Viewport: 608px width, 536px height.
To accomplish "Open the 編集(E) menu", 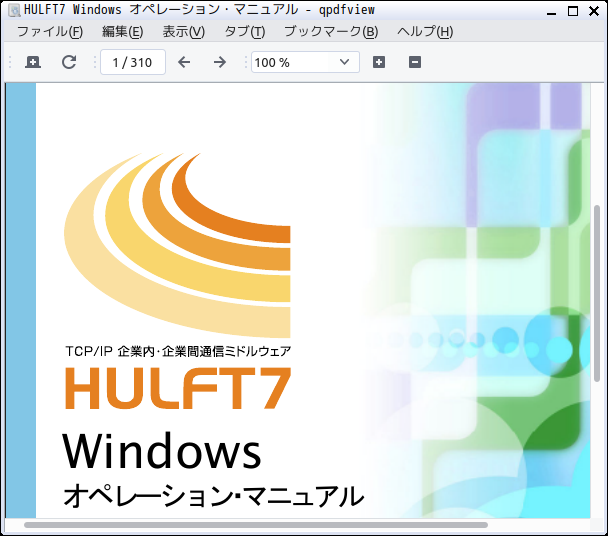I will point(123,31).
